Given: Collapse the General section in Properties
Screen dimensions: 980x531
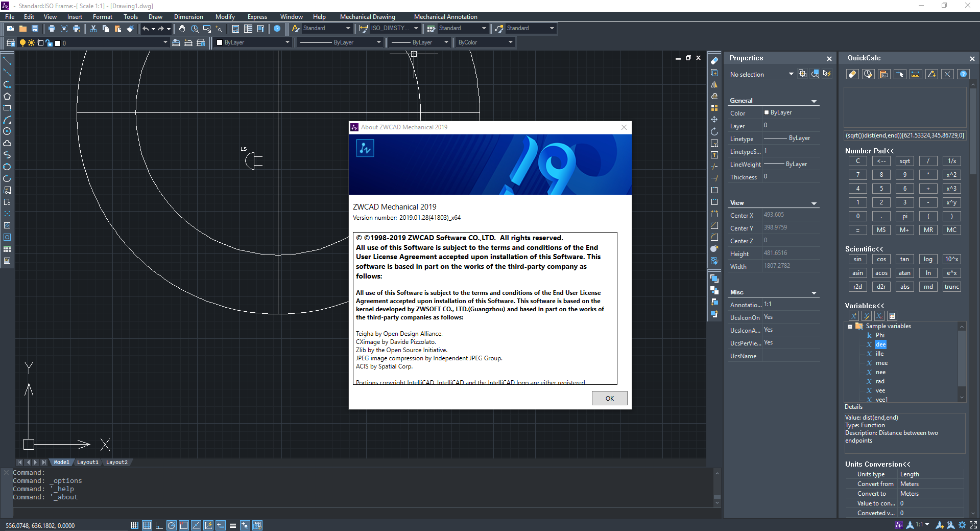Looking at the screenshot, I should coord(814,101).
